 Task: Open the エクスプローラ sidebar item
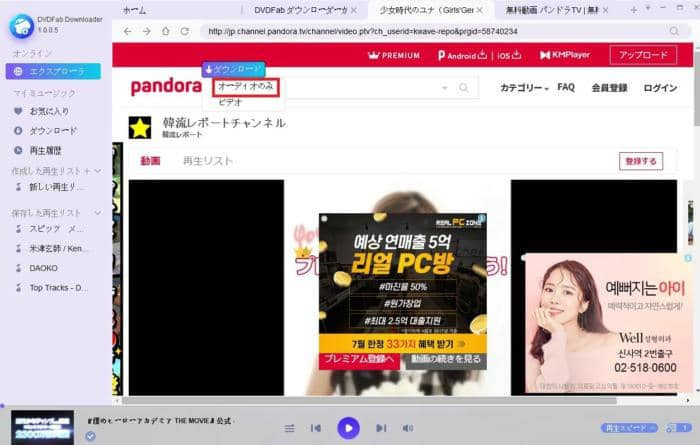[53, 71]
